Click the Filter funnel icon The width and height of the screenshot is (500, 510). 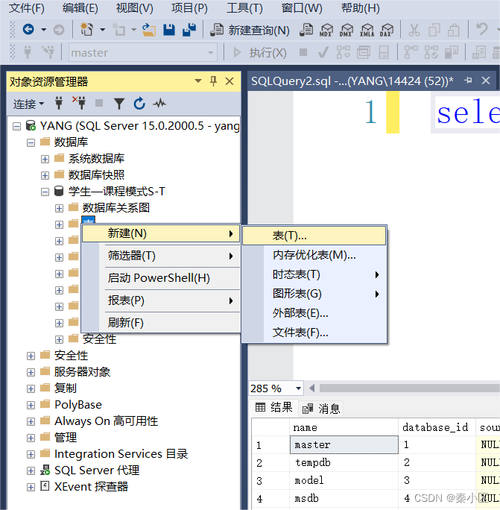click(x=119, y=104)
